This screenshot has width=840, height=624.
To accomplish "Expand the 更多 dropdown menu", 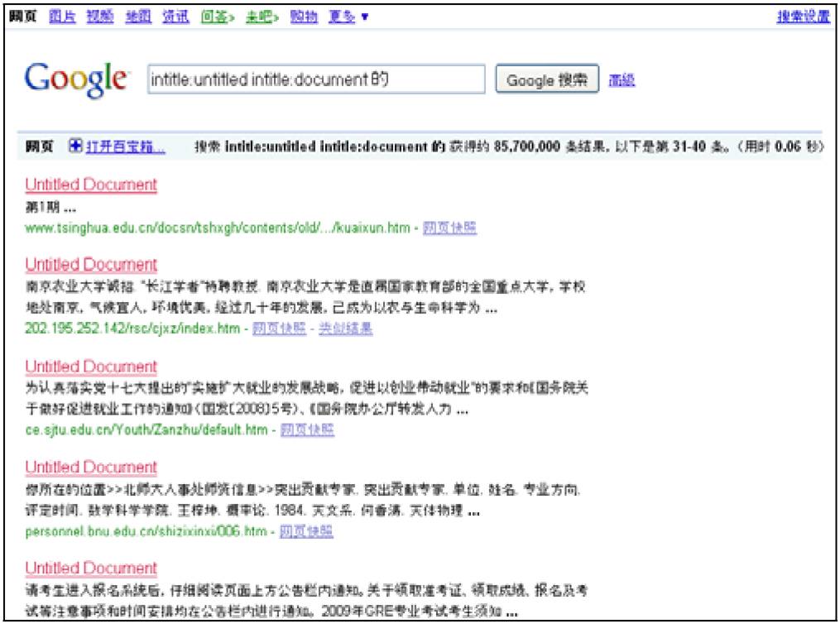I will [x=348, y=17].
